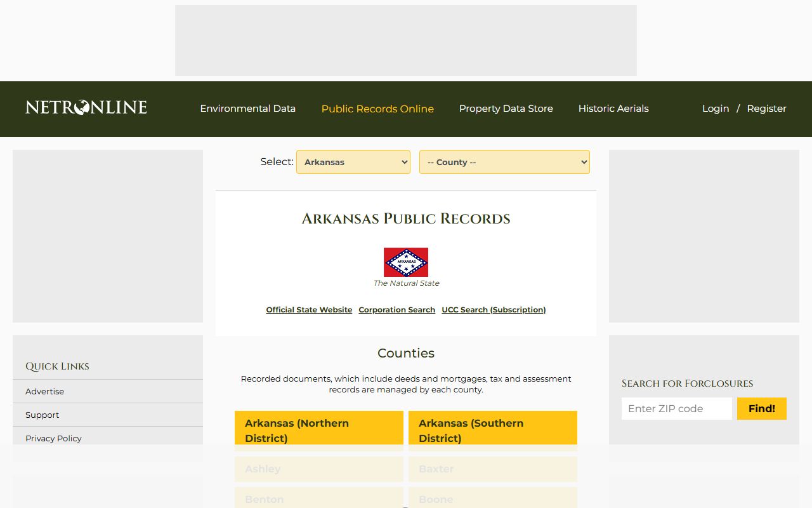This screenshot has height=508, width=812.
Task: Open the Corporation Search link
Action: 397,310
